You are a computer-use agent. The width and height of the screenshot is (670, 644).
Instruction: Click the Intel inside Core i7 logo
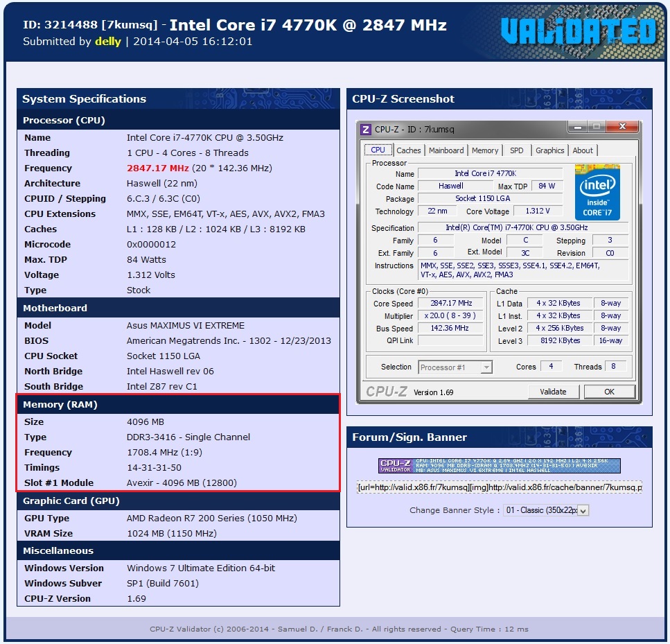(x=597, y=192)
